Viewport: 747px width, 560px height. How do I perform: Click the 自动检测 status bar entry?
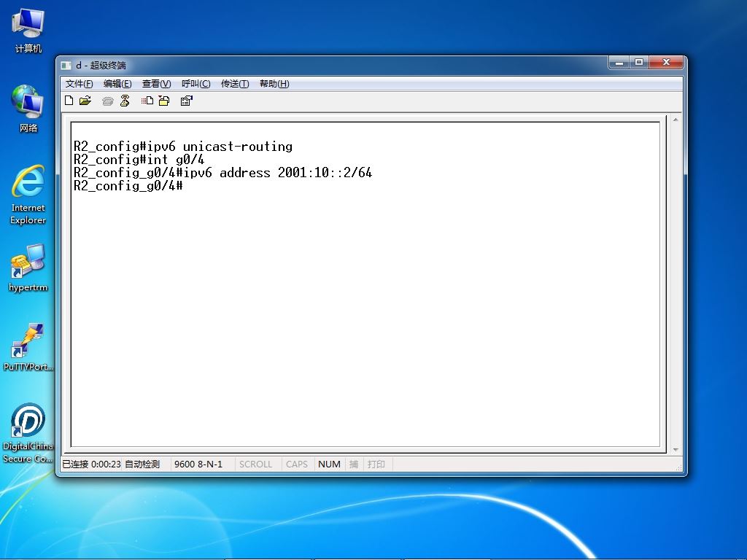[142, 464]
